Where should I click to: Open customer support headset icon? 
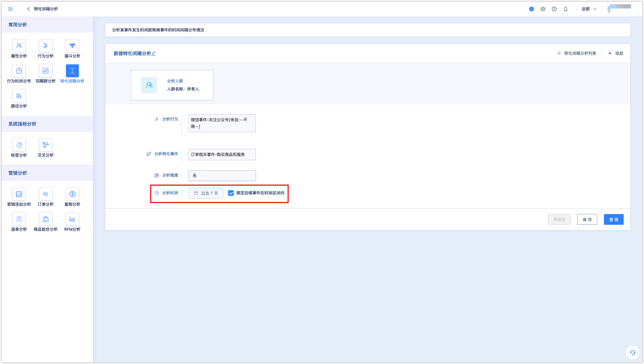pyautogui.click(x=632, y=352)
